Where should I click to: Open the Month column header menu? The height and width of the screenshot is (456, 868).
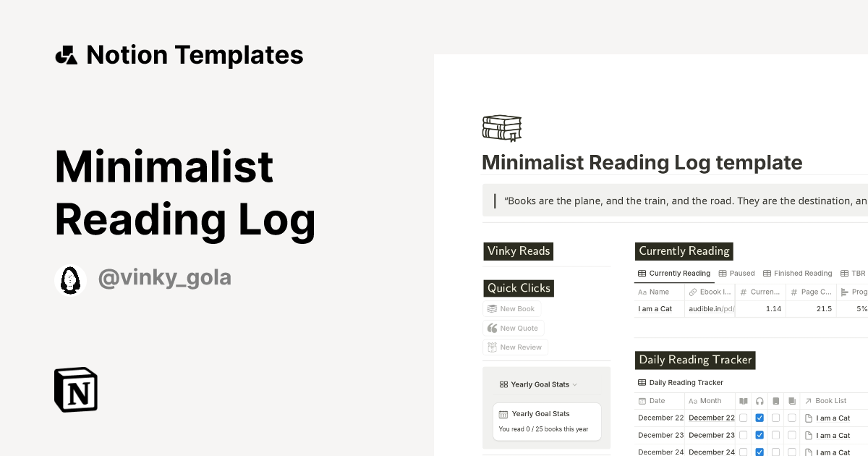[709, 400]
